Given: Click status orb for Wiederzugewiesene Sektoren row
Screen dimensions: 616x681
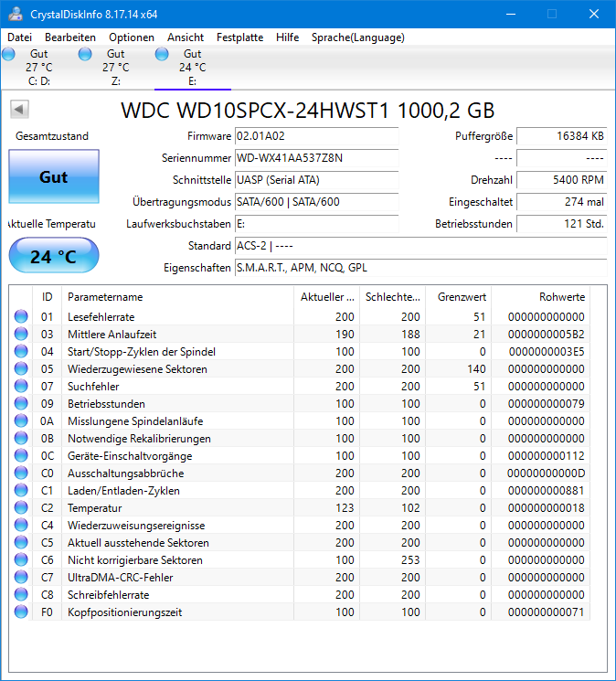Looking at the screenshot, I should coord(21,368).
